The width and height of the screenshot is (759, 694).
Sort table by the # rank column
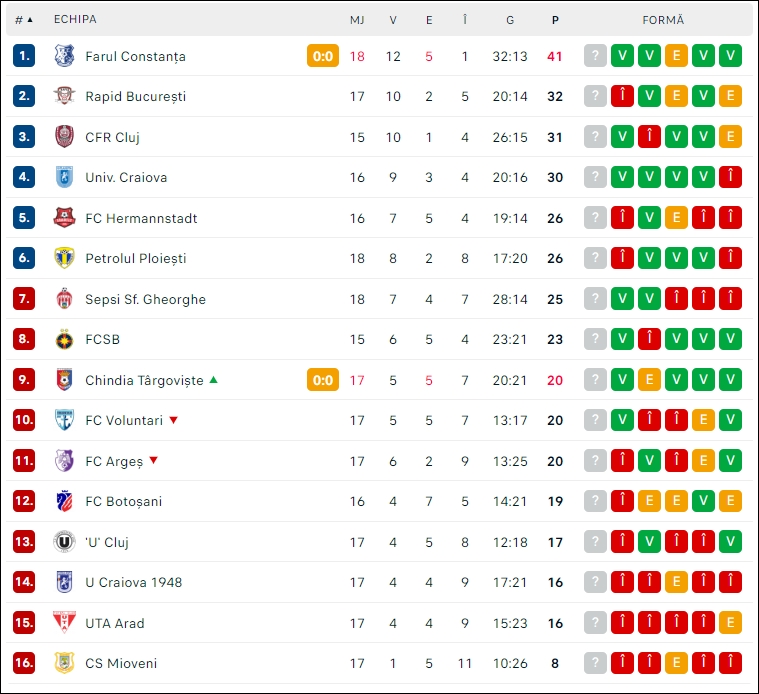coord(23,20)
